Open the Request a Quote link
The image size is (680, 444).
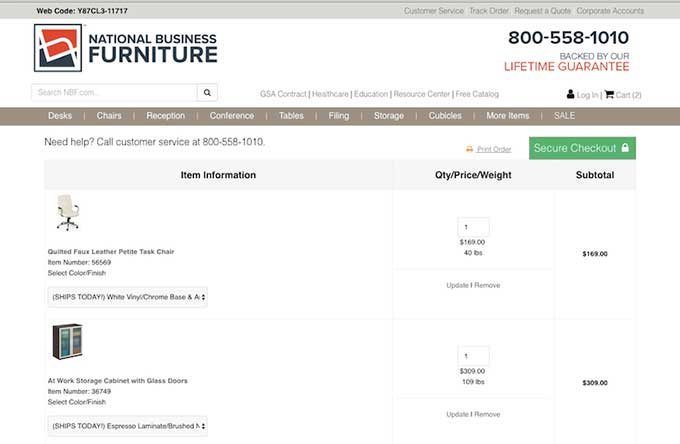[x=543, y=11]
